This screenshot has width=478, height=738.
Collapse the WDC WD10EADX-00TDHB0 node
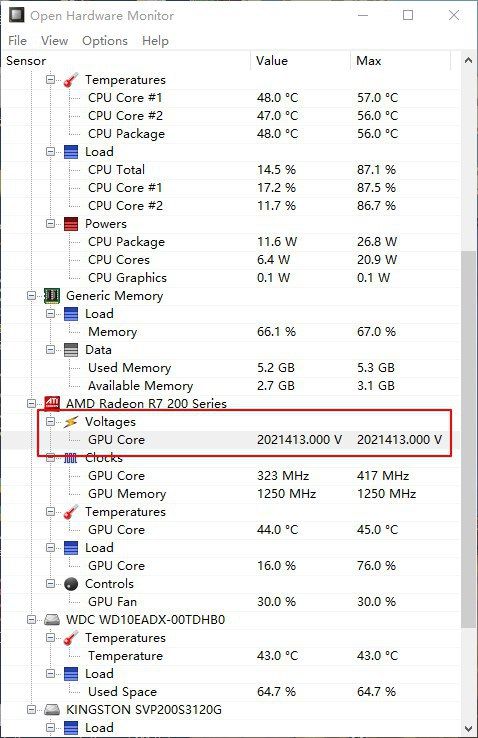32,619
